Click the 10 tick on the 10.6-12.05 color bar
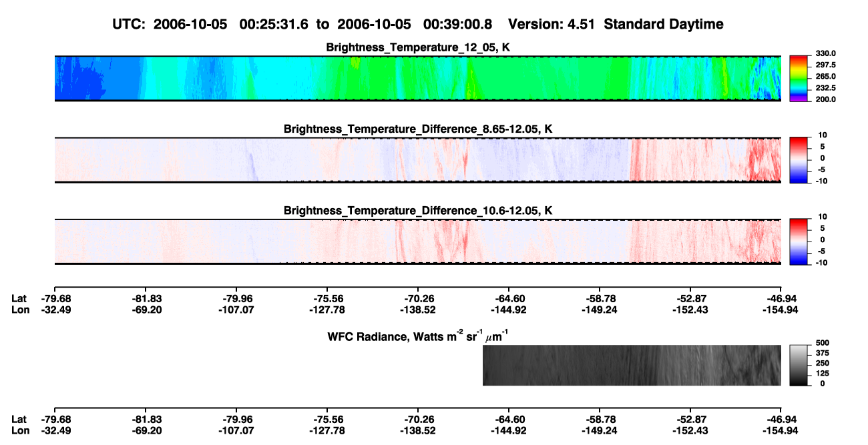The height and width of the screenshot is (445, 868). [x=824, y=217]
